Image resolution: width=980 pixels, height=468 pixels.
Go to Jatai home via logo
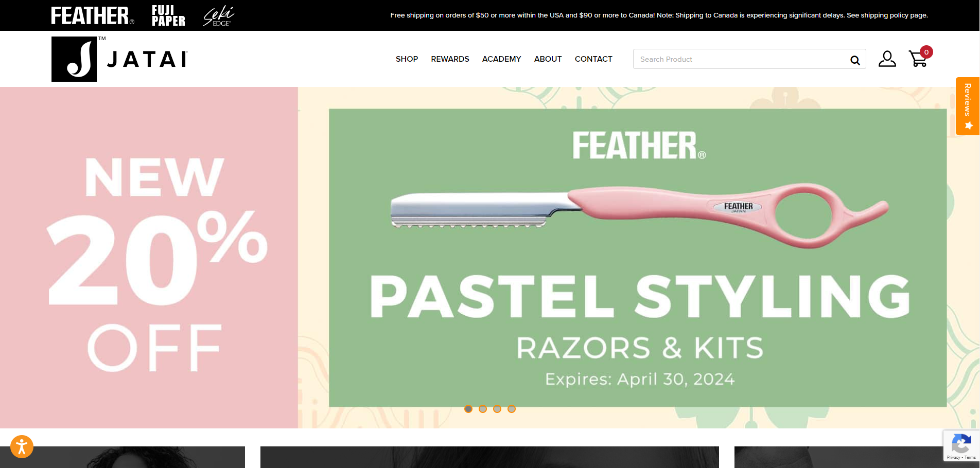[119, 59]
